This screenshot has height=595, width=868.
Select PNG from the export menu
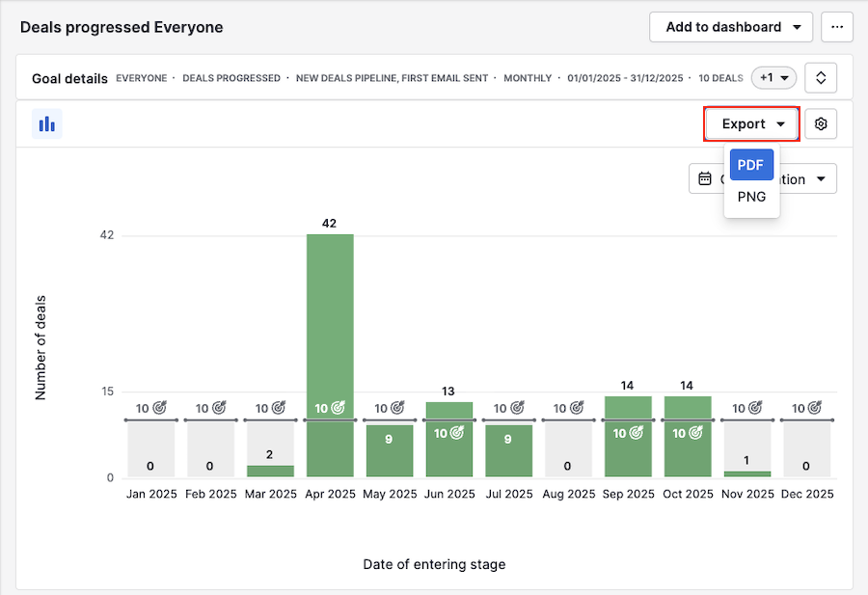coord(751,197)
